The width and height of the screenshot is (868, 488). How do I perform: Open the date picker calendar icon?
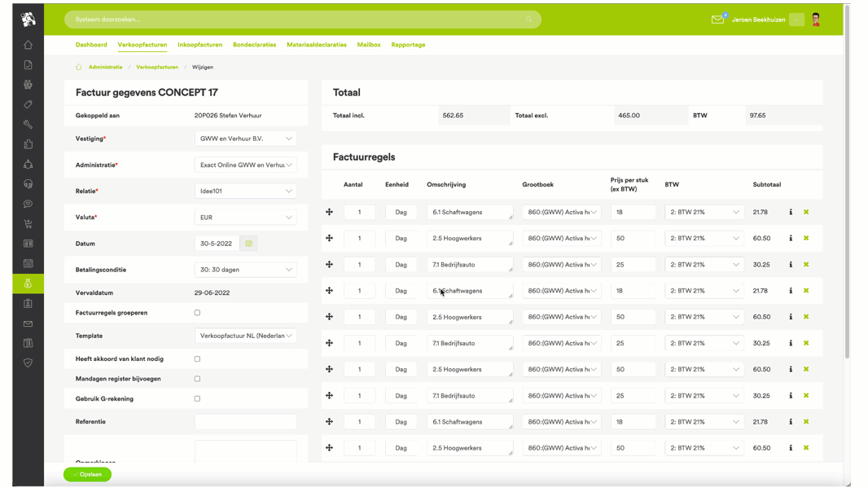pyautogui.click(x=249, y=244)
